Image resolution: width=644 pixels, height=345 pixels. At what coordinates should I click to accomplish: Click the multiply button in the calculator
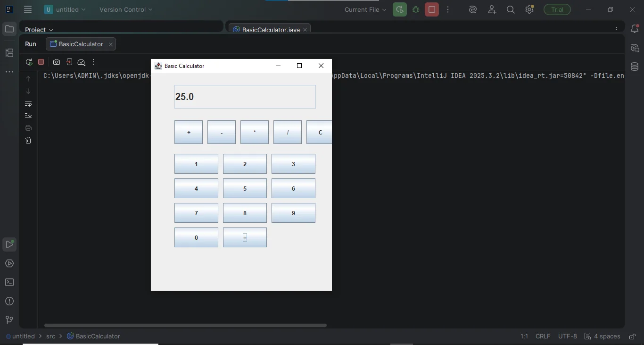click(x=255, y=132)
